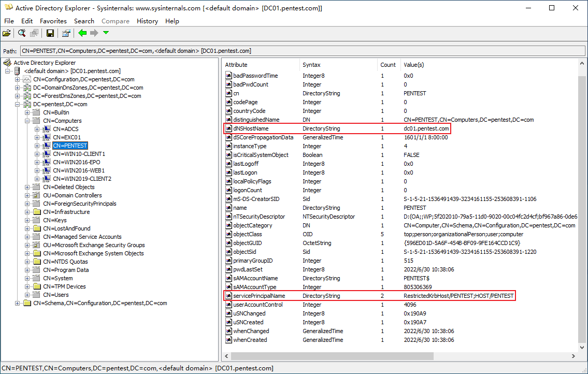Select the CN=System container
The width and height of the screenshot is (588, 374).
58,278
